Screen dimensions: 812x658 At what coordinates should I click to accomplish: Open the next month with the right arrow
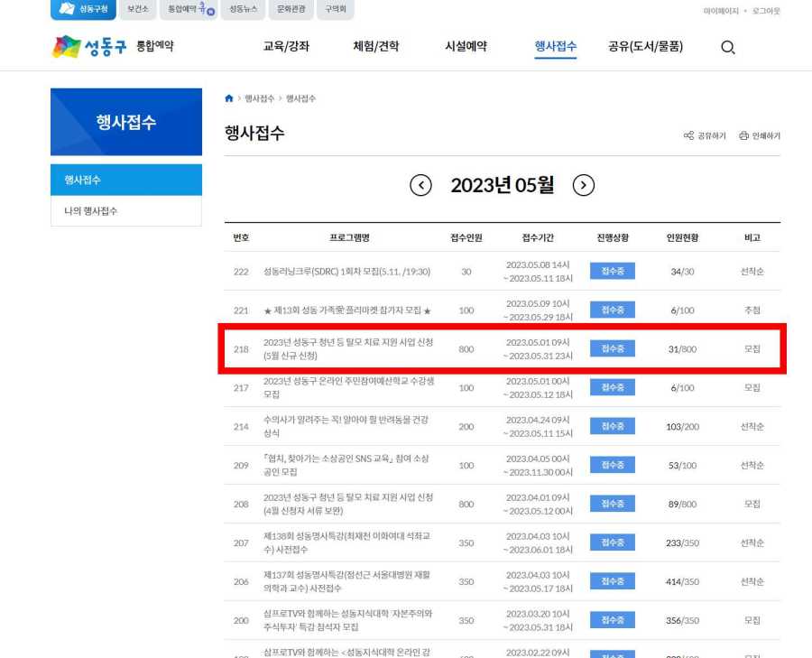click(x=584, y=185)
